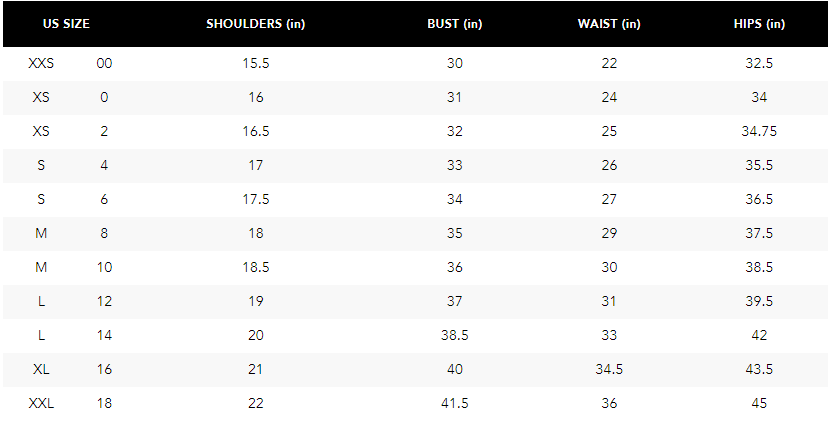Click the 00 US size number

coord(104,63)
